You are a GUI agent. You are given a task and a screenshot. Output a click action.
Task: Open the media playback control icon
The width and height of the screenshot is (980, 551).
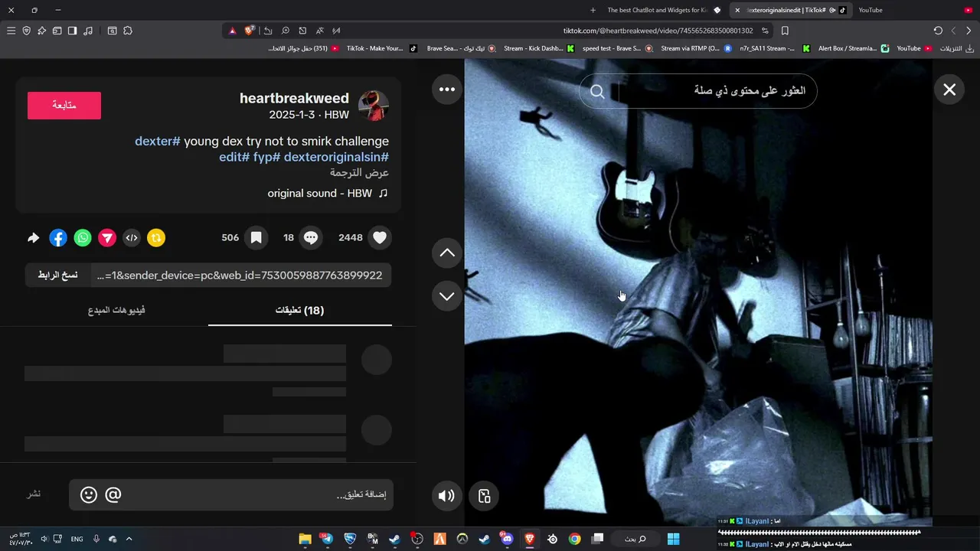88,31
